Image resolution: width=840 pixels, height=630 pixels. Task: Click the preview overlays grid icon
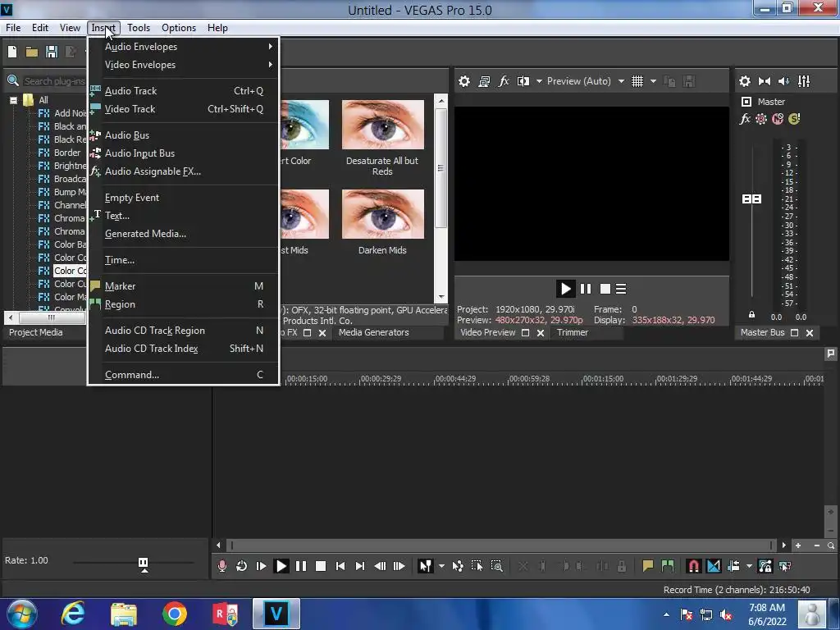pos(637,81)
